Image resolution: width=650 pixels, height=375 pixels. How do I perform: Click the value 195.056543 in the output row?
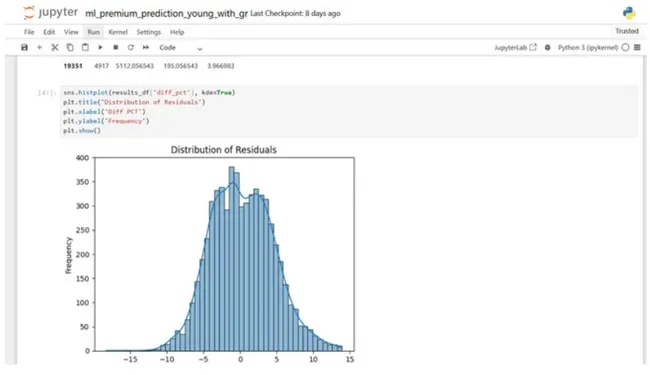(180, 66)
